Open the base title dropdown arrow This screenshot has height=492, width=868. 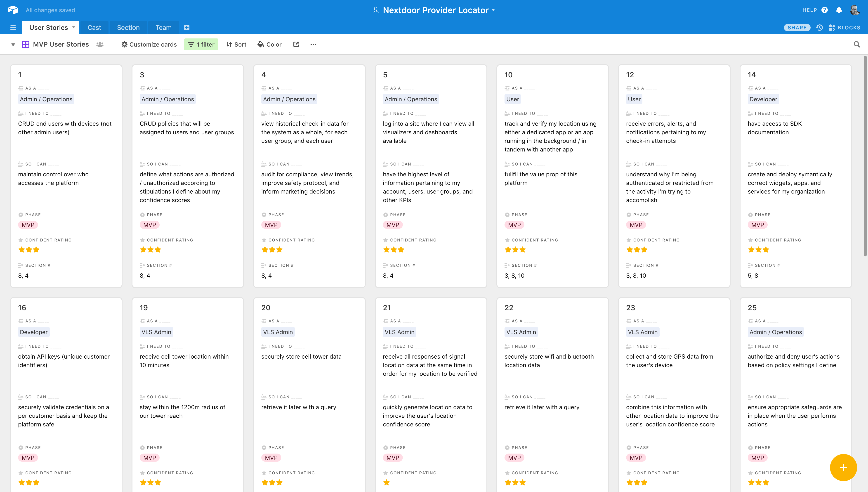click(493, 10)
